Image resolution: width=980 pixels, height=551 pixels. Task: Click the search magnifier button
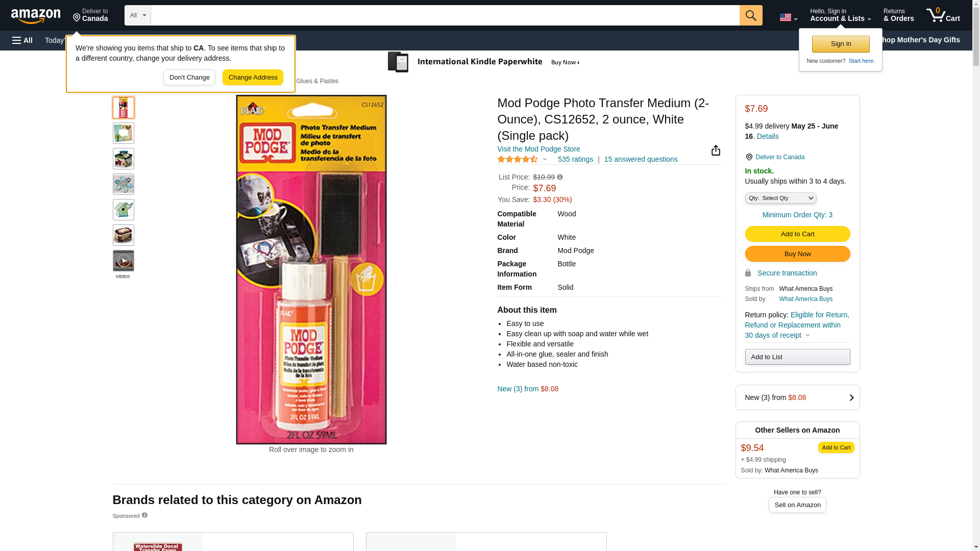coord(751,15)
